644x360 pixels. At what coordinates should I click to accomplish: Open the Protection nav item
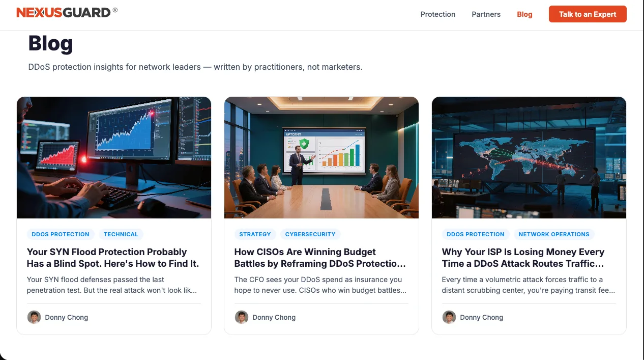tap(438, 14)
